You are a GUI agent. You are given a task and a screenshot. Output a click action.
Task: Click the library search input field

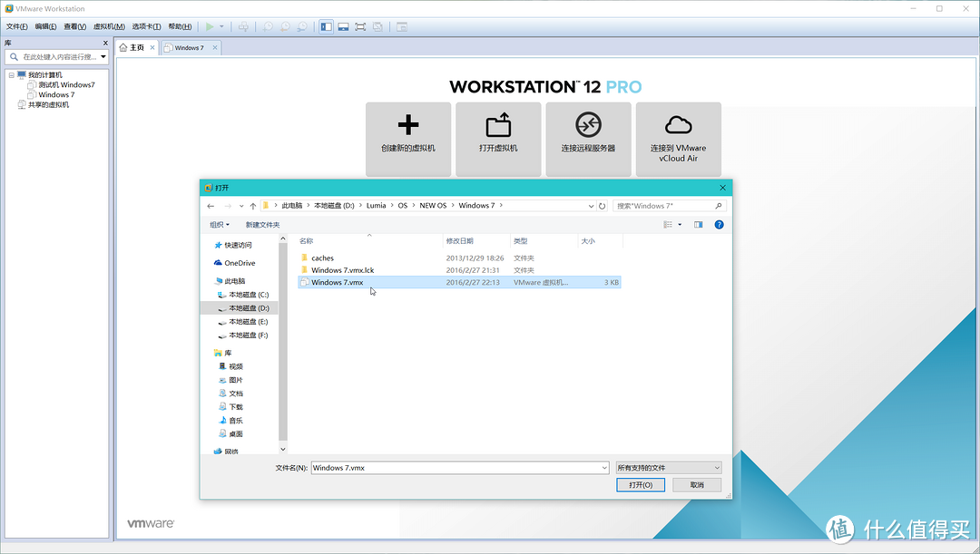(x=59, y=57)
